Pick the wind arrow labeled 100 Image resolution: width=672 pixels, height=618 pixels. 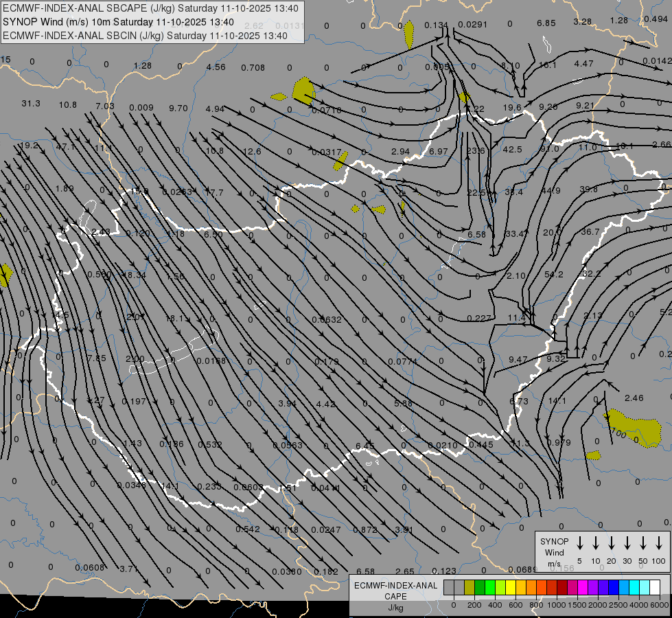pyautogui.click(x=659, y=543)
